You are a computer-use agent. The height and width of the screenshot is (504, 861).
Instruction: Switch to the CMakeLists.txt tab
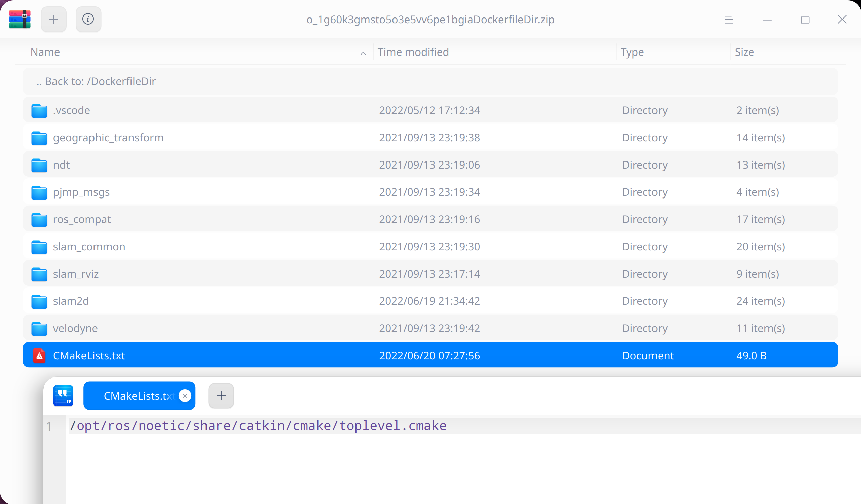[x=137, y=396]
